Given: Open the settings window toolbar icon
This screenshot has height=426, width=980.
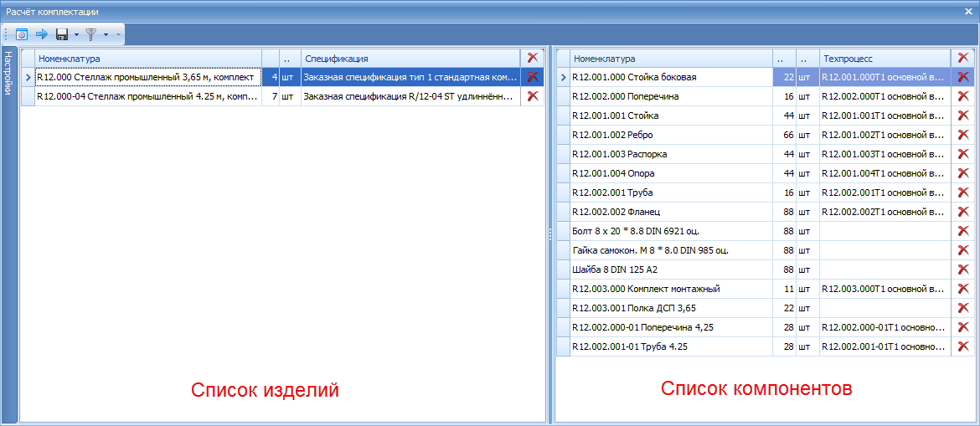Looking at the screenshot, I should pyautogui.click(x=21, y=34).
